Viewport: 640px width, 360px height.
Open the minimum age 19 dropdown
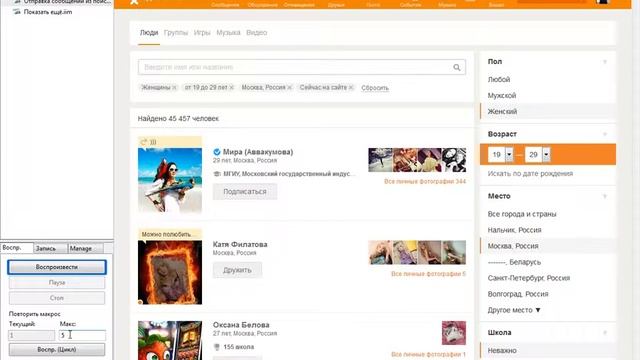[x=509, y=155]
